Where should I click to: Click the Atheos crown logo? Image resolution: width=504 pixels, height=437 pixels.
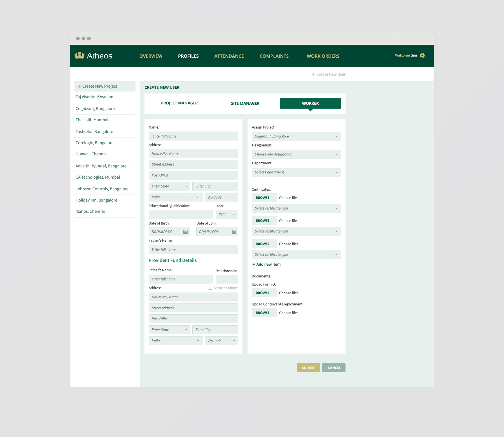[80, 55]
